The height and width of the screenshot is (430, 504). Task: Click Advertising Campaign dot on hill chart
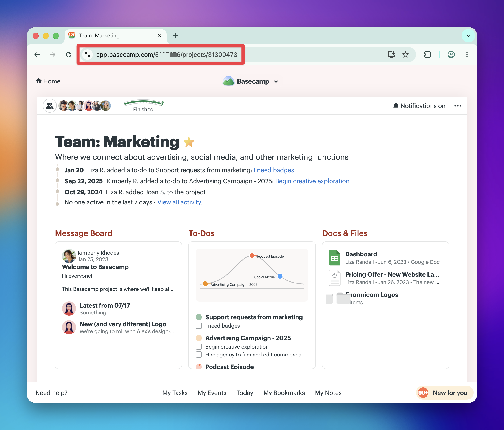click(205, 284)
